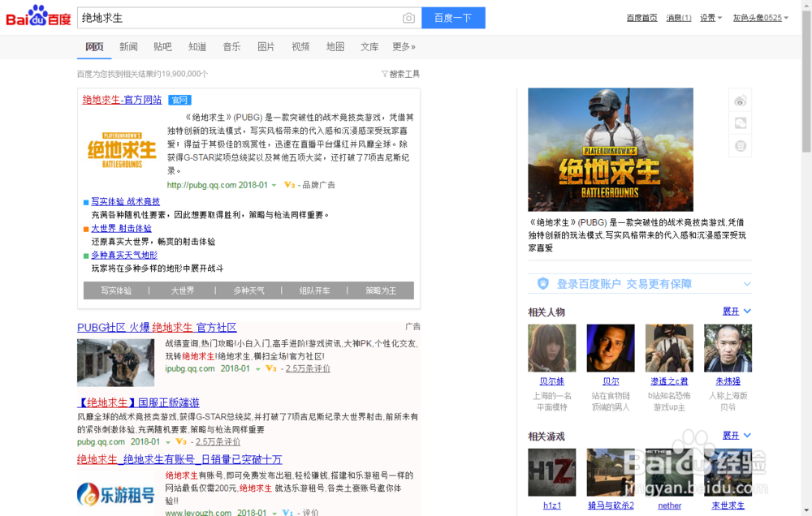Click the WeChat share icon in sidebar
The image size is (812, 516).
click(x=740, y=123)
